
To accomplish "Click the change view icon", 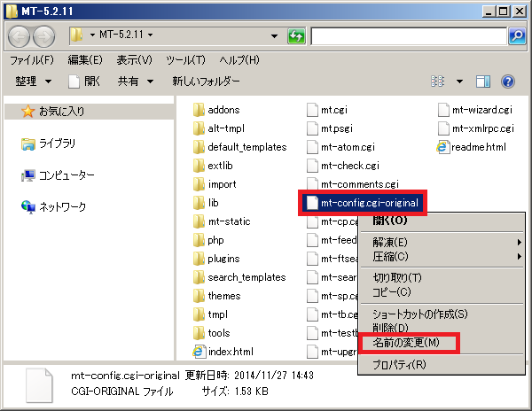I will tap(437, 81).
